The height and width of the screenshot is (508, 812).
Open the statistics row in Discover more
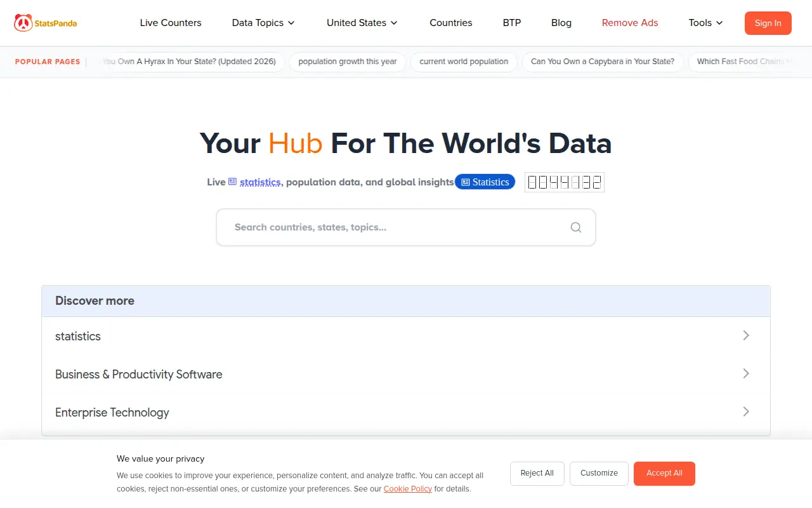(x=406, y=336)
